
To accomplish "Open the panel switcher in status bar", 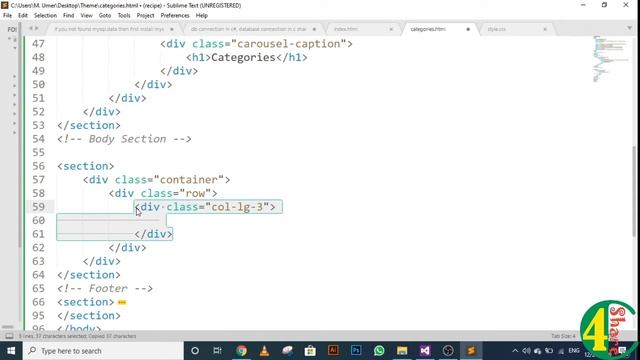I will point(9,336).
